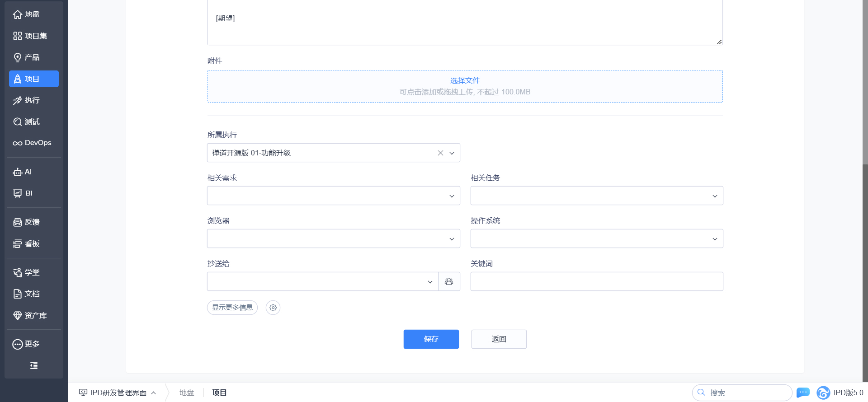Open the IPD研发管理界面 switcher

click(x=118, y=393)
